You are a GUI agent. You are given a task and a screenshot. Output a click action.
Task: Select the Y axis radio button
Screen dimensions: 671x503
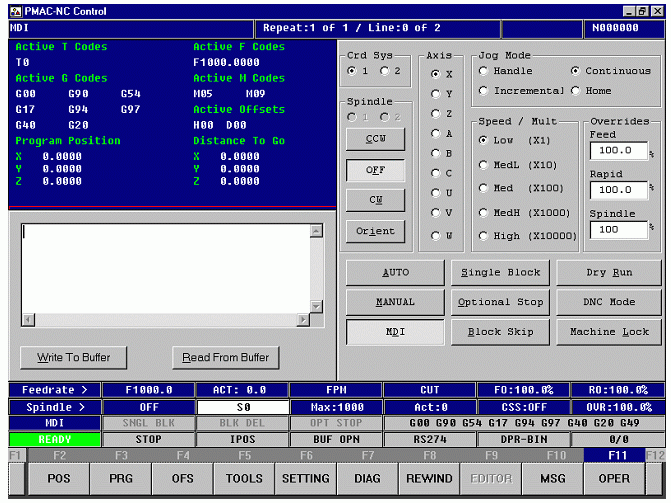[435, 94]
